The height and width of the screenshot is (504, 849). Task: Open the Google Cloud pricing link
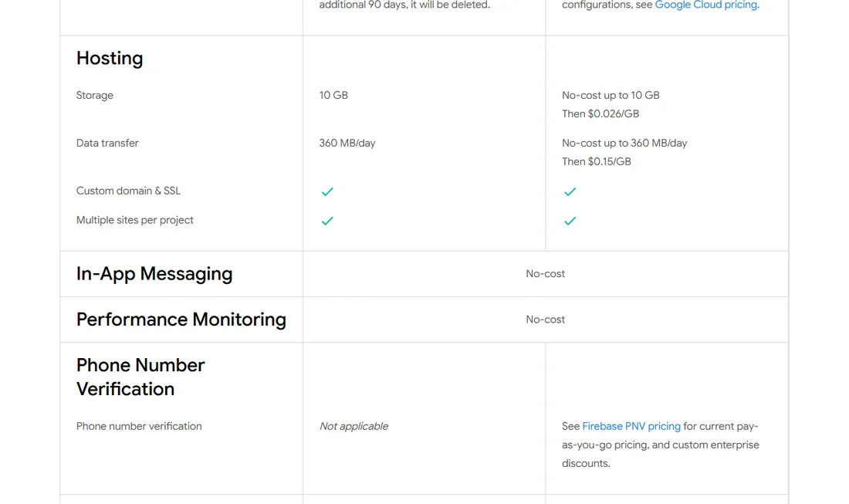pos(706,5)
